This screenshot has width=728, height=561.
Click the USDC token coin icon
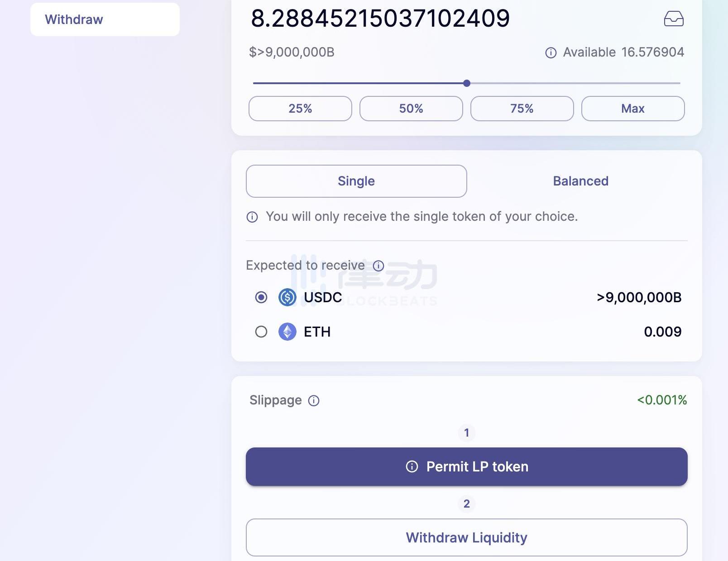[x=287, y=298]
